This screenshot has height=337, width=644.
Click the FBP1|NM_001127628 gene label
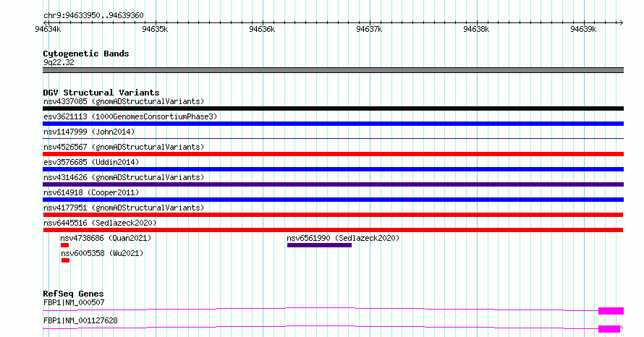pyautogui.click(x=80, y=320)
